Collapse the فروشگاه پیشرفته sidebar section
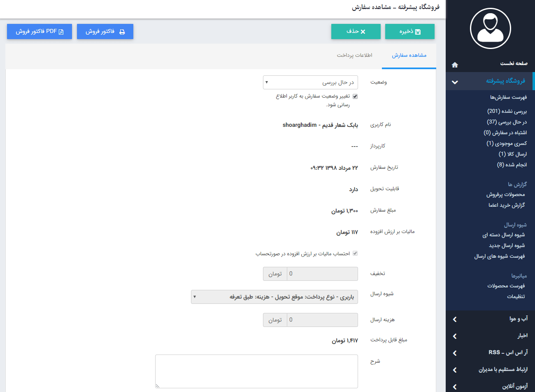This screenshot has width=535, height=392. click(x=455, y=82)
